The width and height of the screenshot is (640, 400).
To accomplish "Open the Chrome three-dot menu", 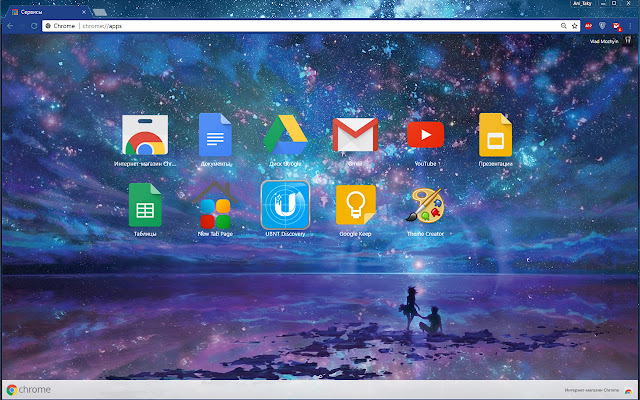I will (x=631, y=26).
